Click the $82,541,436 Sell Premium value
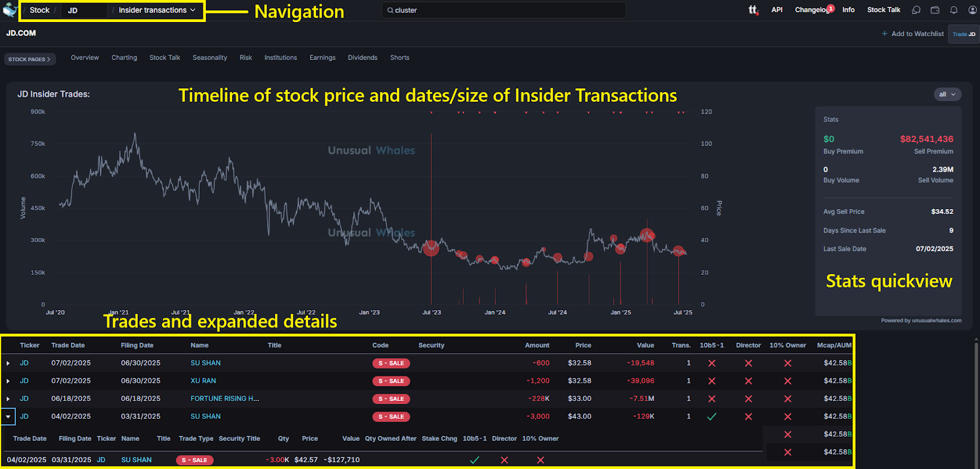Image resolution: width=980 pixels, height=469 pixels. click(926, 139)
